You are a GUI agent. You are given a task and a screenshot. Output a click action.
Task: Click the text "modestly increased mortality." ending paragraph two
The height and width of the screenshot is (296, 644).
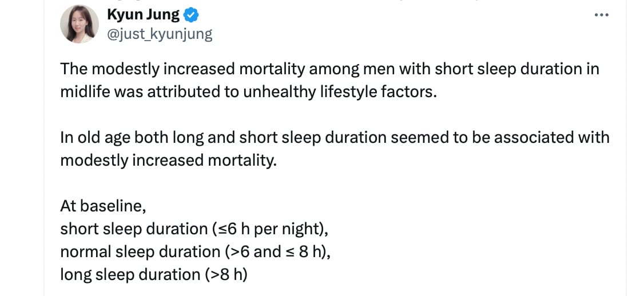coord(169,161)
